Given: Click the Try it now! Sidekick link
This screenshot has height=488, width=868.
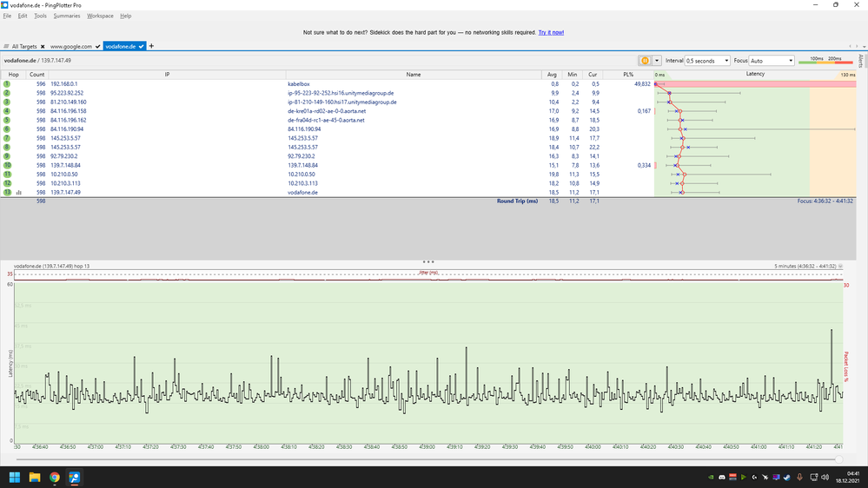Looking at the screenshot, I should pos(551,33).
